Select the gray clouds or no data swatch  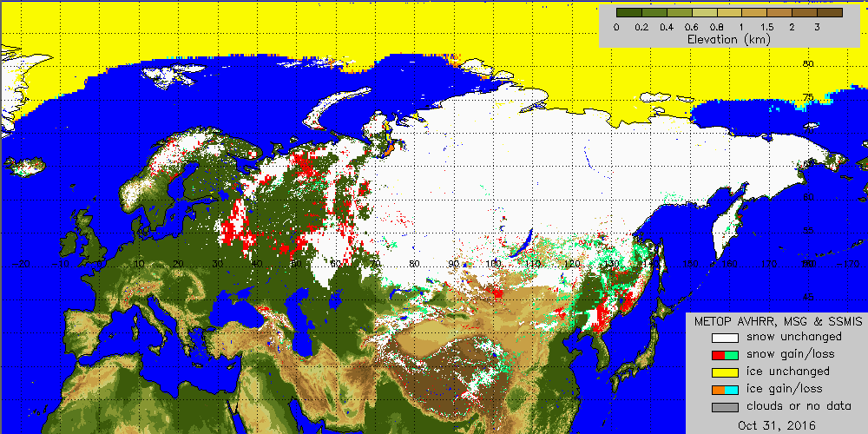(x=725, y=407)
